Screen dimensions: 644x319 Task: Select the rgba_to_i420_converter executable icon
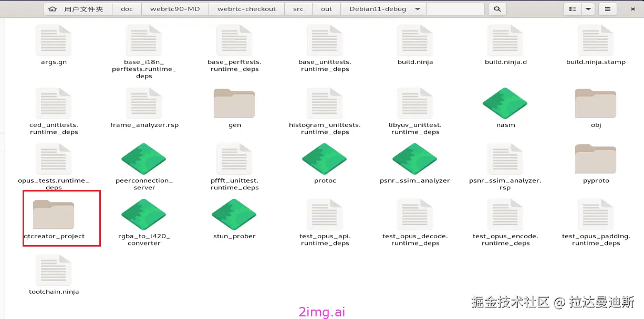click(144, 215)
